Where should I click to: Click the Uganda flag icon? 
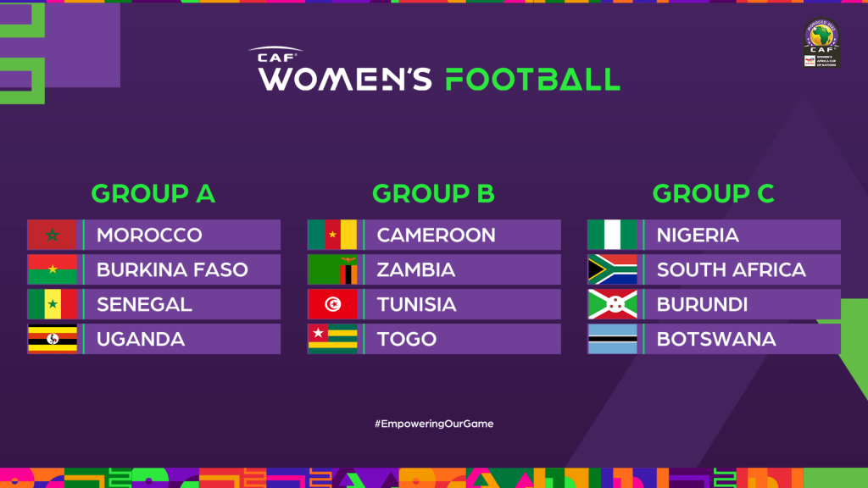53,339
